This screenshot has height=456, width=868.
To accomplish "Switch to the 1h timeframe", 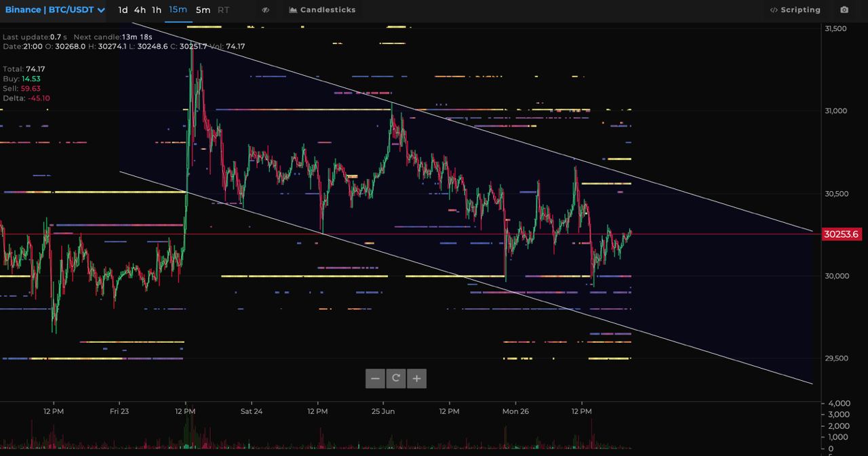I will click(157, 9).
